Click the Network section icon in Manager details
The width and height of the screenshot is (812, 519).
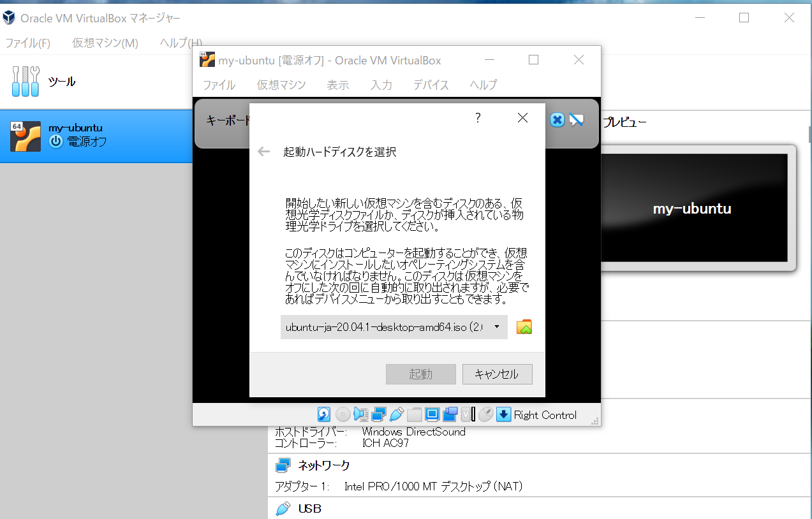[x=283, y=465]
